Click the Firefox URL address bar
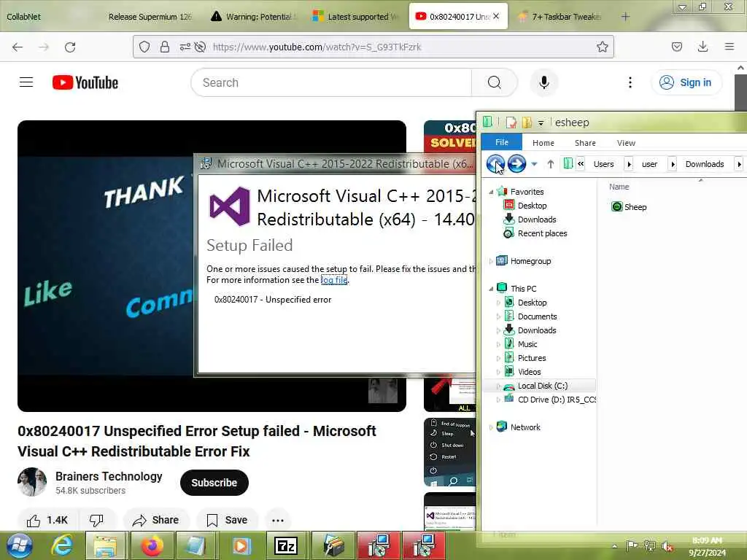747x560 pixels. pos(373,47)
